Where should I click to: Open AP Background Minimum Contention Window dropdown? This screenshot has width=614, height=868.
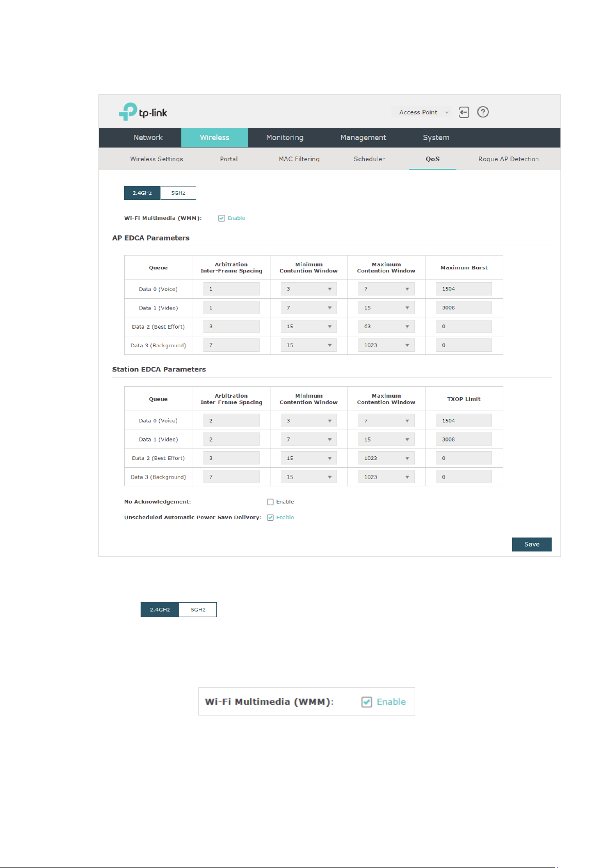[309, 345]
